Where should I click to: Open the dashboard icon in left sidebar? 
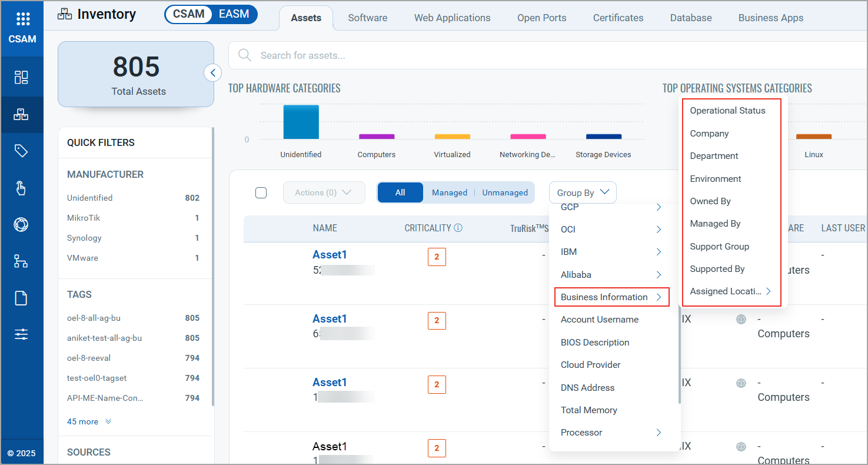[21, 77]
